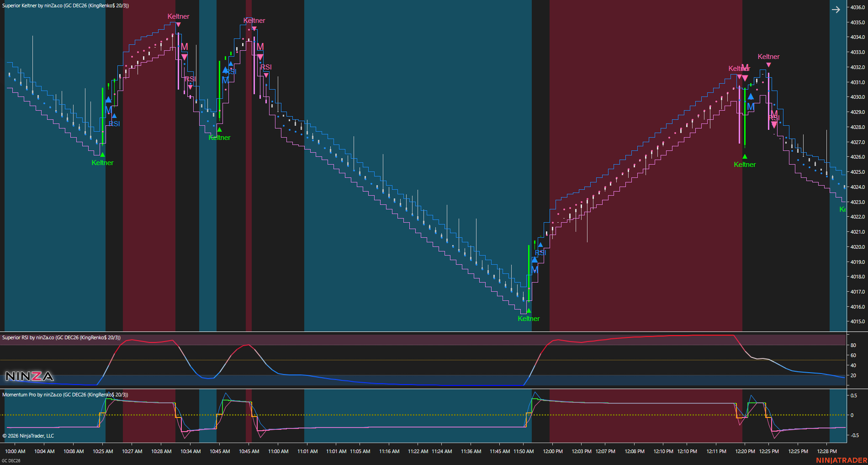Screen dimensions: 868x465
Task: Select the Momentum Pro panel title label
Action: [x=65, y=395]
